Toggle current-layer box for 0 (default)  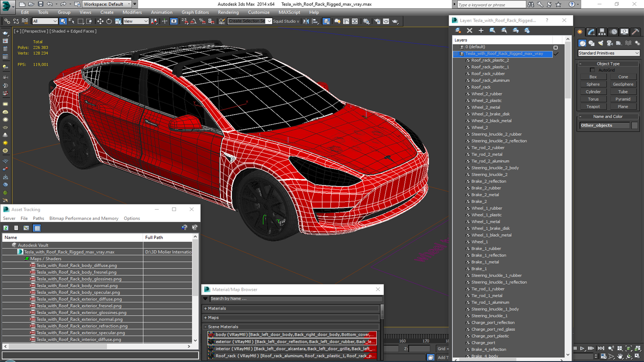click(x=556, y=47)
